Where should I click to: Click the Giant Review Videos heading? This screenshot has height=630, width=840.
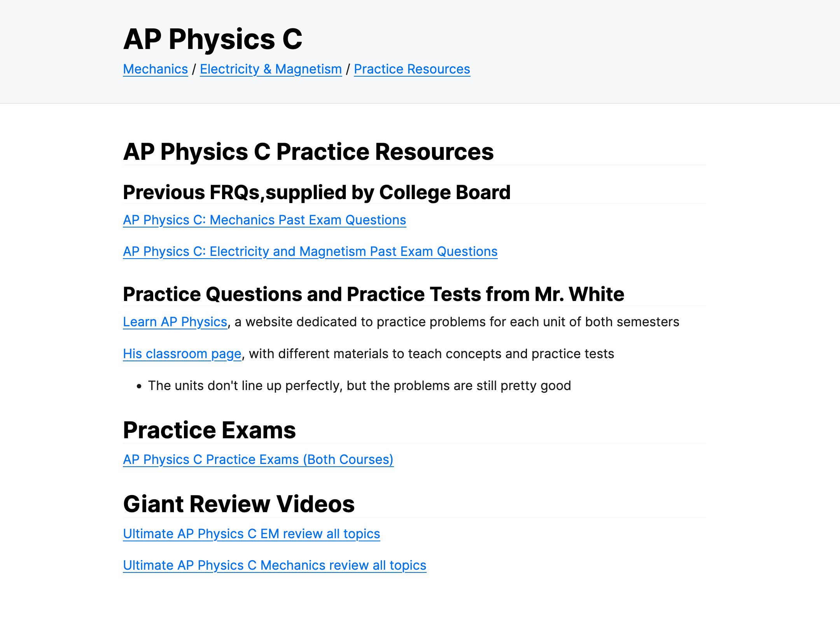pos(239,504)
